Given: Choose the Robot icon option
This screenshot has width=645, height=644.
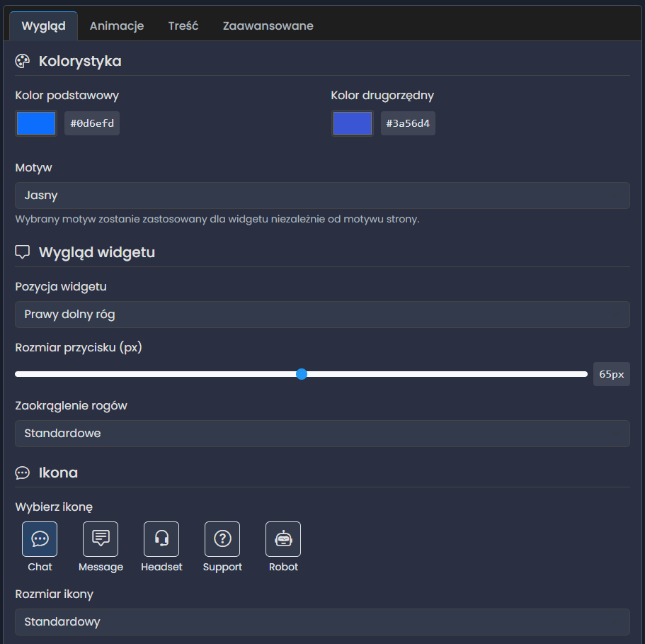Looking at the screenshot, I should point(283,539).
